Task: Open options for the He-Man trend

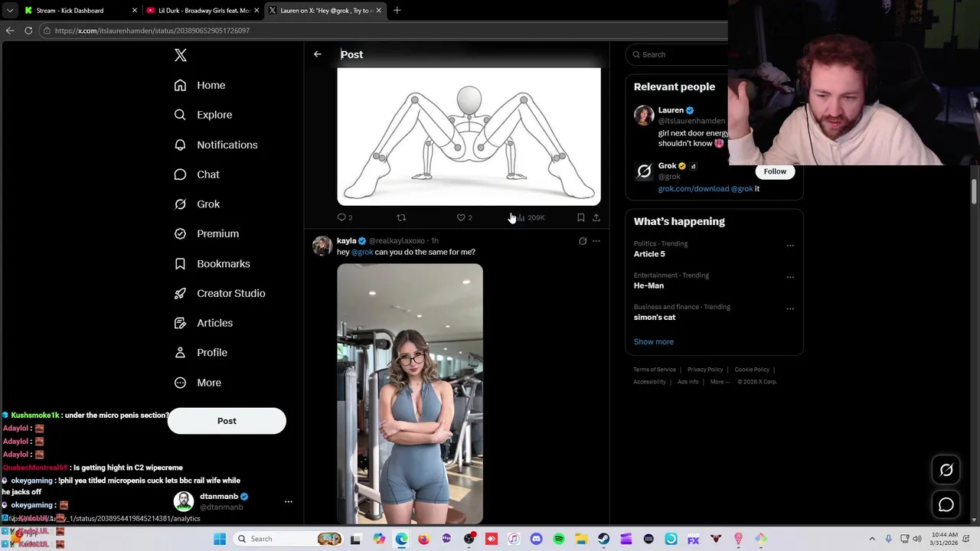Action: 790,277
